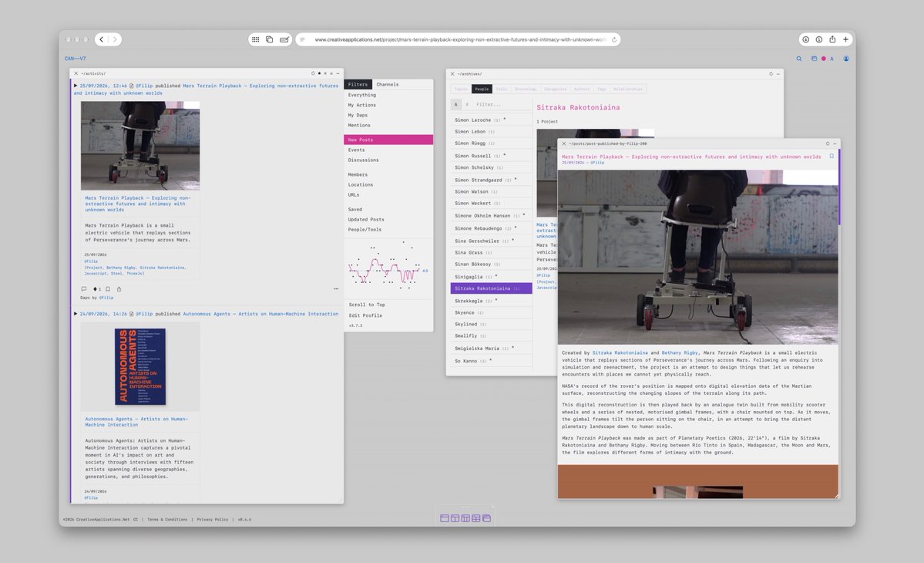Toggle the '#' sort button in archives
Screen dimensions: 924x563
(x=467, y=104)
